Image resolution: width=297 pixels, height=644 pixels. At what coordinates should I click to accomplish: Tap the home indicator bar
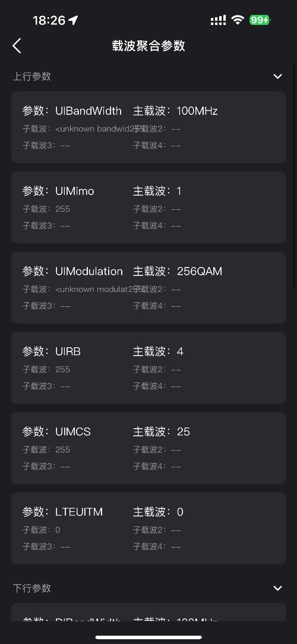click(148, 637)
